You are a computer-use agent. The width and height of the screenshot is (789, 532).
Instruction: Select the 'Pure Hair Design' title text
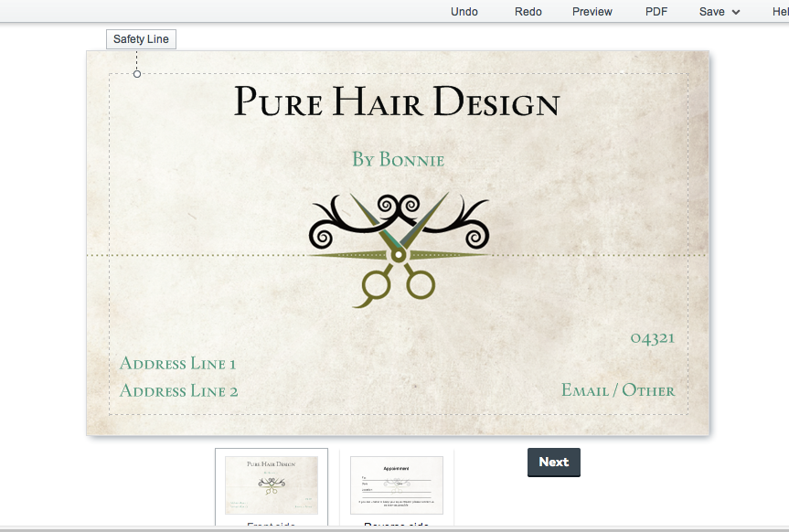pos(396,102)
